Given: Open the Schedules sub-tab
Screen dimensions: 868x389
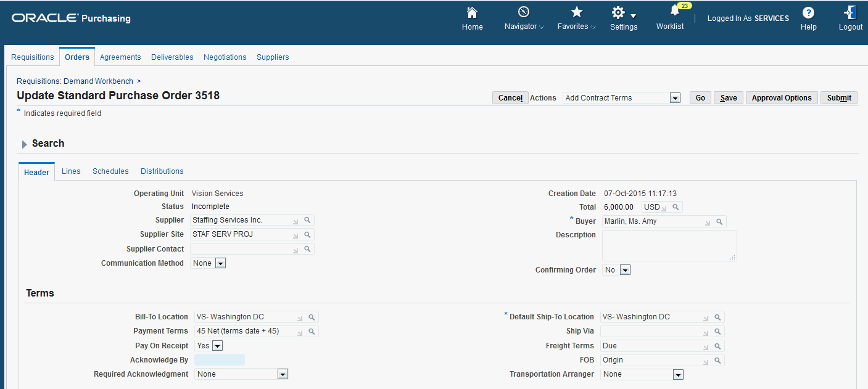Looking at the screenshot, I should [110, 171].
